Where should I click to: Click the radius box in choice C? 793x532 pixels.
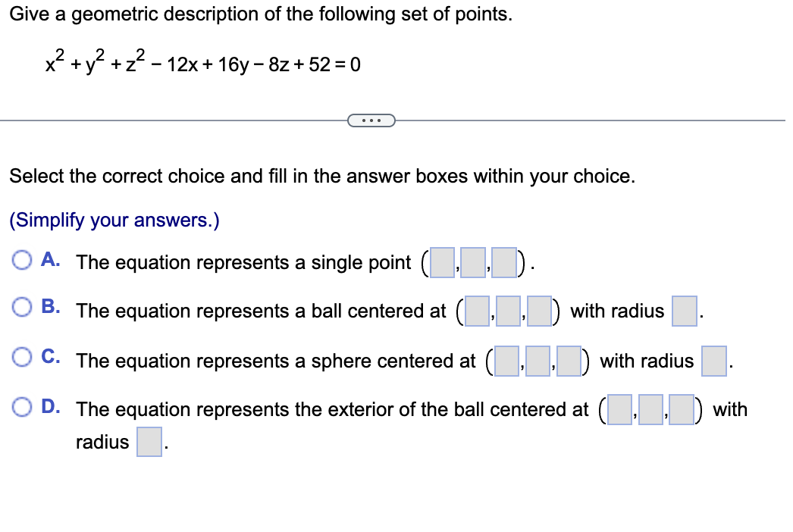713,361
